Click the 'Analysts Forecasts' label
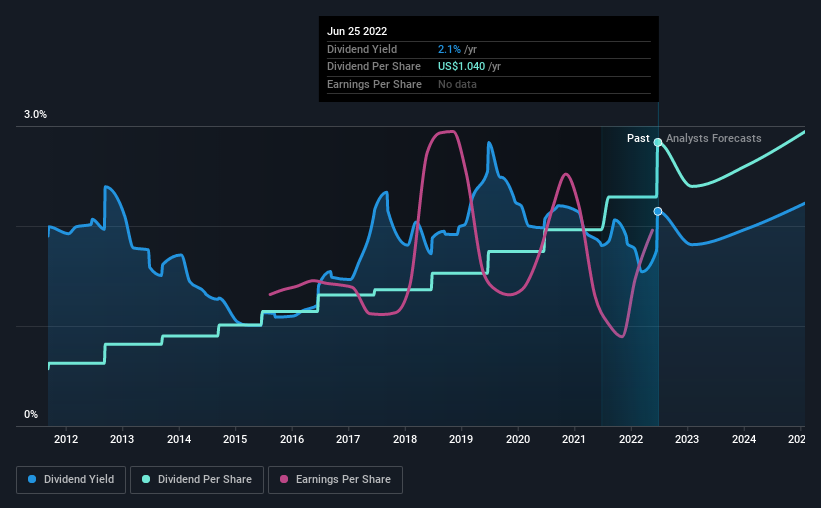 (714, 138)
